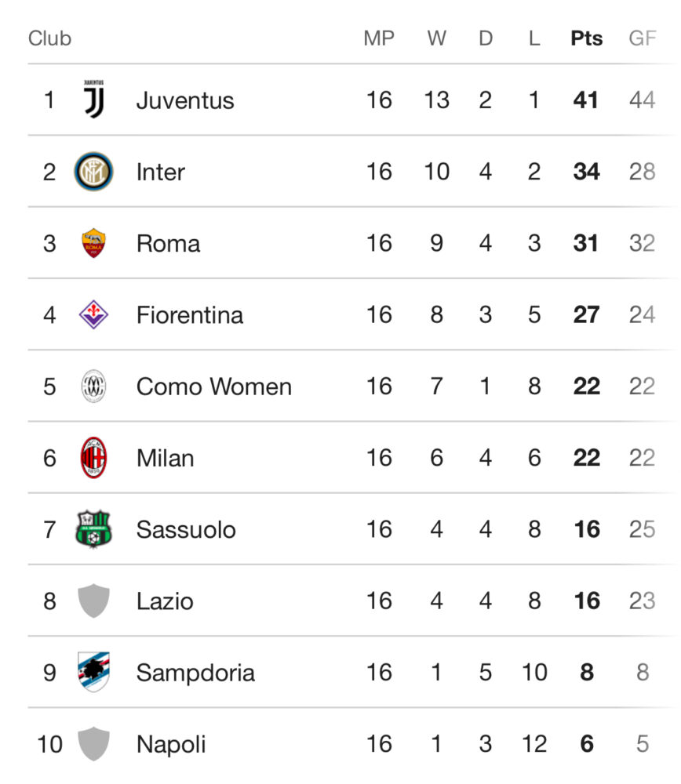This screenshot has width=681, height=784.
Task: Open the Como Women team link
Action: pyautogui.click(x=213, y=387)
